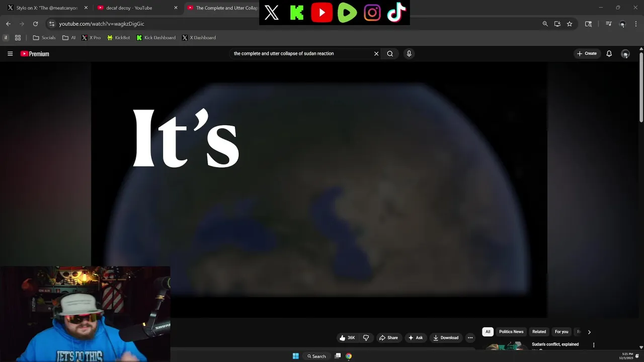Open Task View on the taskbar
The width and height of the screenshot is (644, 362).
[x=338, y=356]
